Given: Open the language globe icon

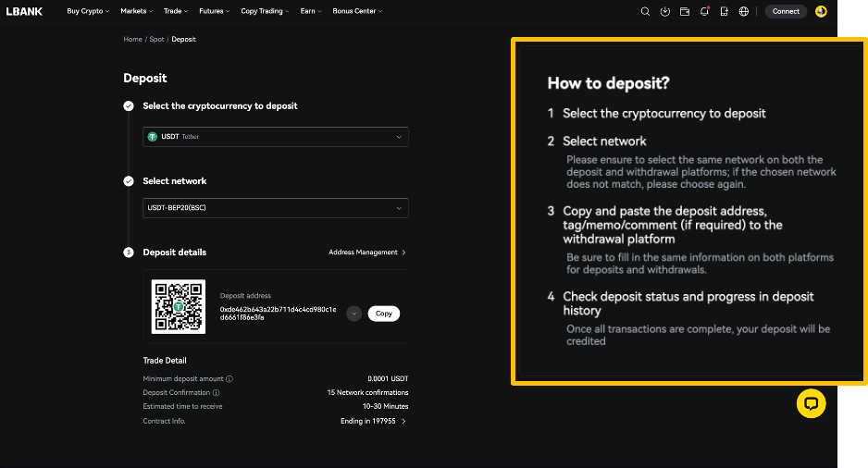Looking at the screenshot, I should (744, 11).
